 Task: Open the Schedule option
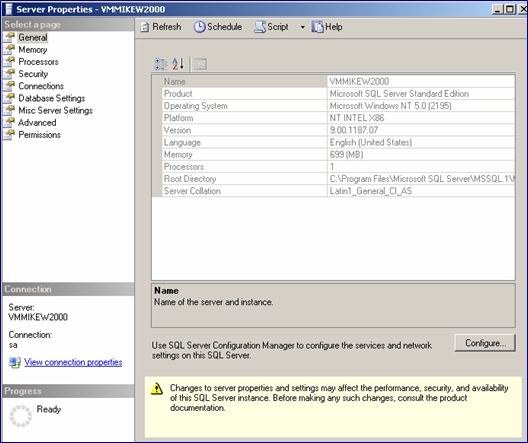click(x=218, y=27)
